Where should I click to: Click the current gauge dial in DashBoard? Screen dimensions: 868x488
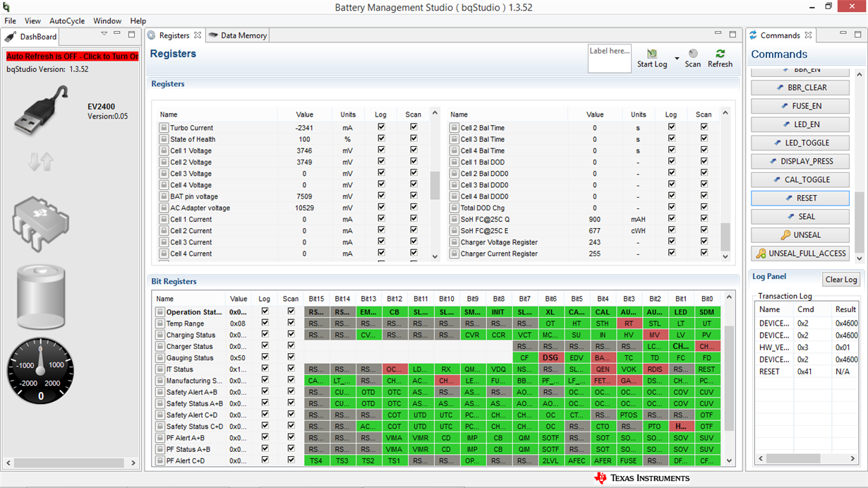coord(40,370)
